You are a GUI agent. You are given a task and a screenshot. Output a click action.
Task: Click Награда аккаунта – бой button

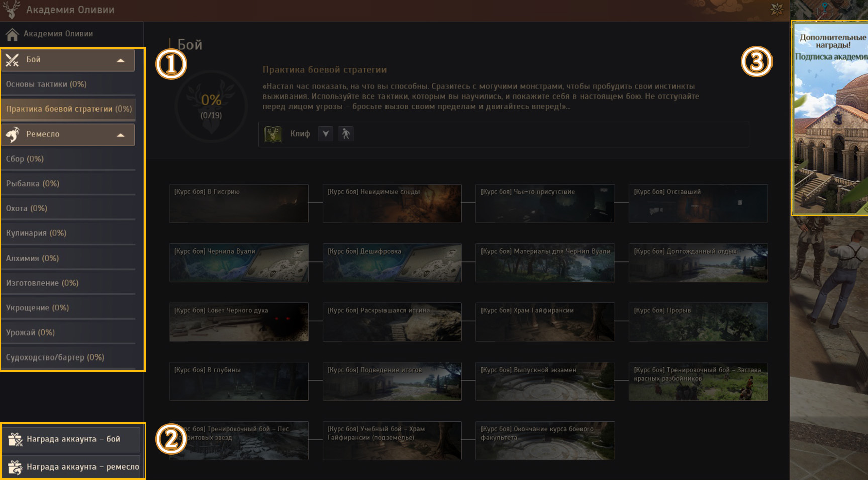(x=73, y=439)
